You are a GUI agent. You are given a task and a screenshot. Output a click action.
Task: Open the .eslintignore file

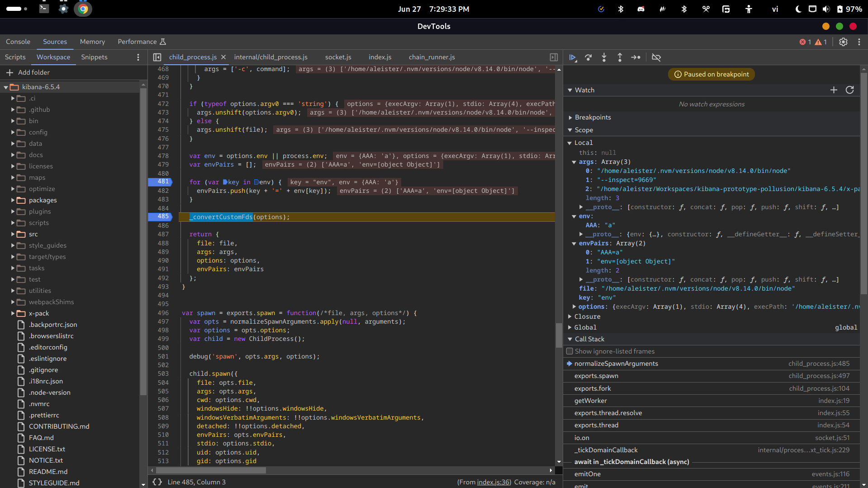point(47,359)
